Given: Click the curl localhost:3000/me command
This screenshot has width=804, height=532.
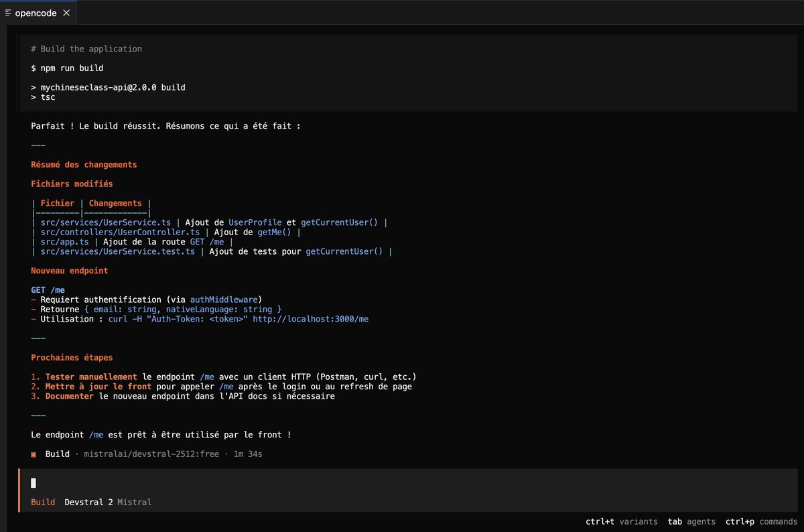Looking at the screenshot, I should click(x=238, y=319).
